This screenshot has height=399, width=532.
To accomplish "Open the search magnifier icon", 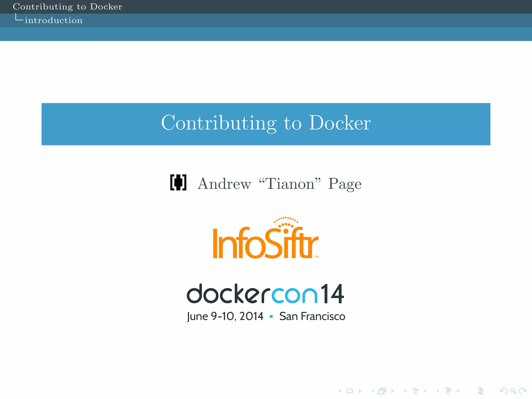I will pyautogui.click(x=513, y=391).
